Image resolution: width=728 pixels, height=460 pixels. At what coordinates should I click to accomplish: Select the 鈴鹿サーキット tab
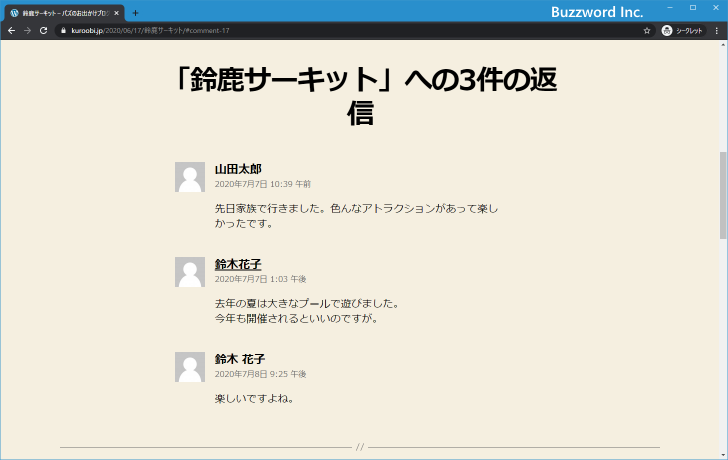tap(65, 13)
